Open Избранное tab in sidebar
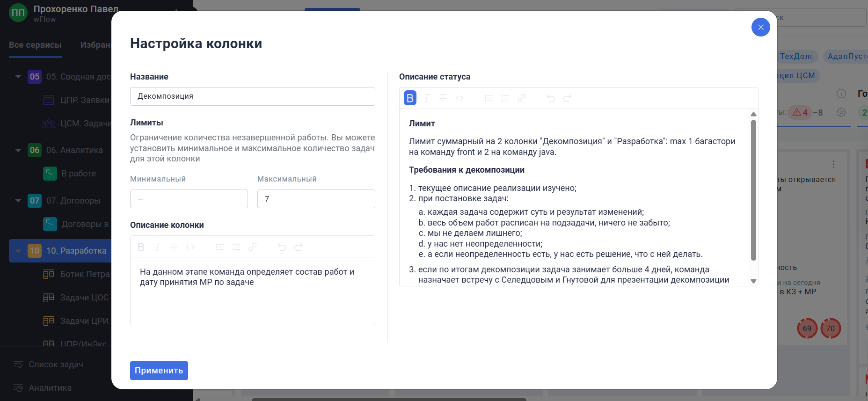The image size is (868, 401). 96,45
